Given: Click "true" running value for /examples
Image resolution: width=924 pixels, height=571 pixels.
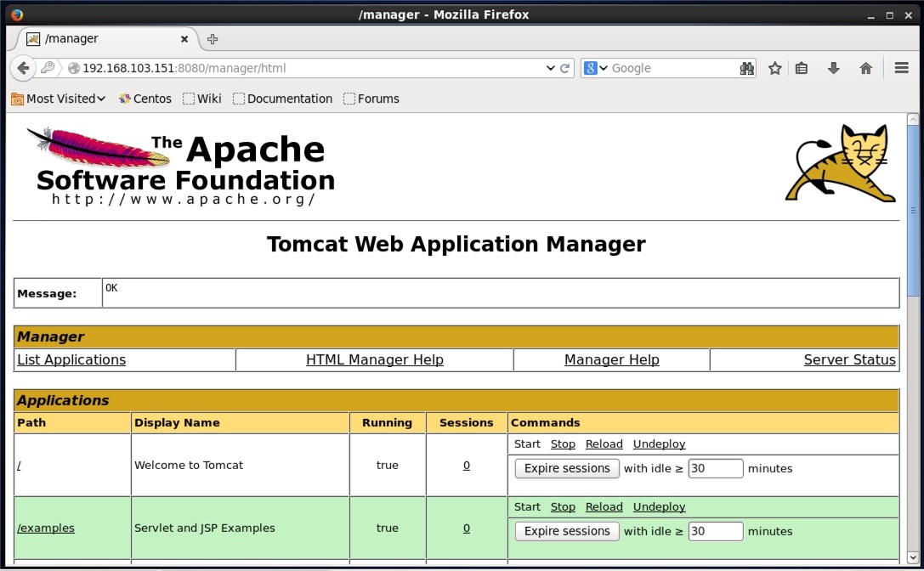Looking at the screenshot, I should point(387,528).
